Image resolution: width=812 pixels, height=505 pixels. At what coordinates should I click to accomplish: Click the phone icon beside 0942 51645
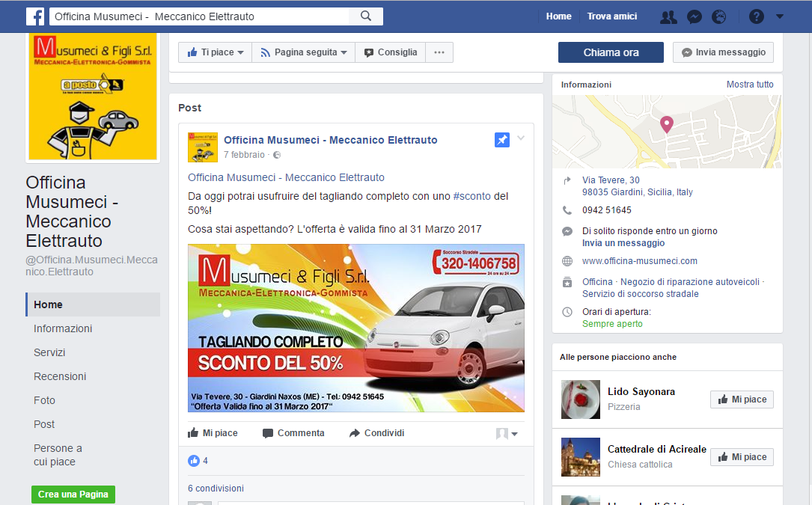pos(567,210)
